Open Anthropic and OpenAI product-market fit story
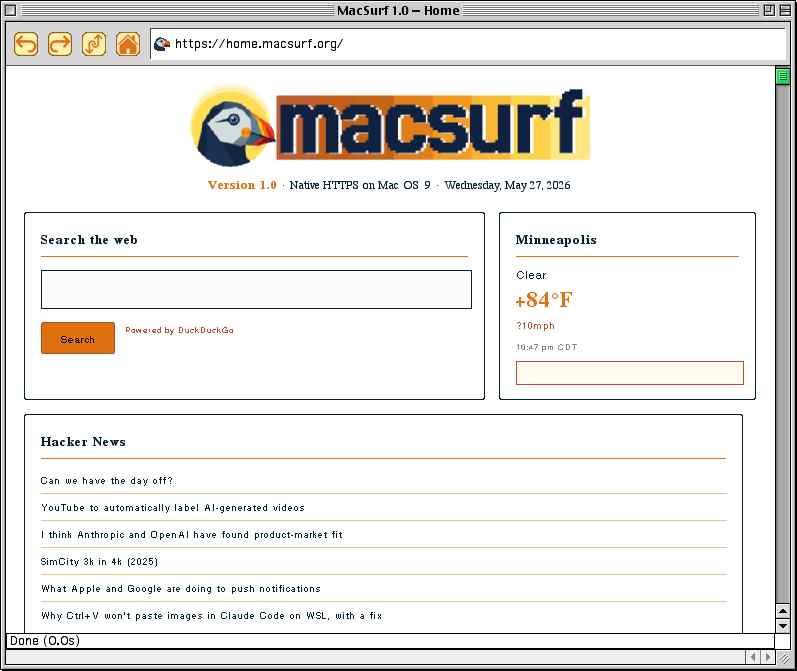The width and height of the screenshot is (797, 671). click(192, 534)
